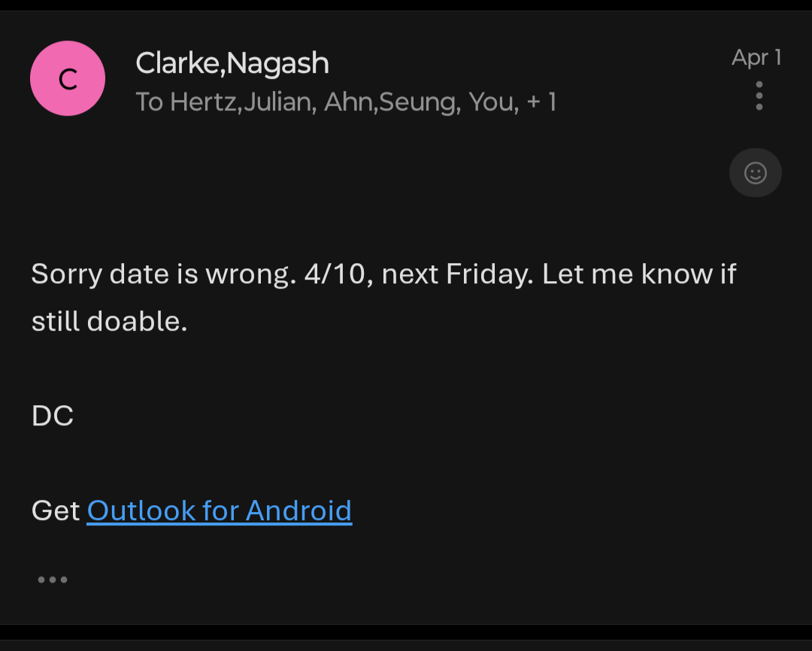Open the three-dot message options menu
The width and height of the screenshot is (812, 651).
759,96
